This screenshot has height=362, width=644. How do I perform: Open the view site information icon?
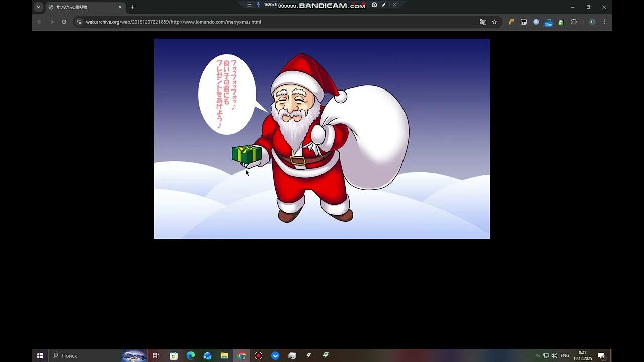click(78, 22)
